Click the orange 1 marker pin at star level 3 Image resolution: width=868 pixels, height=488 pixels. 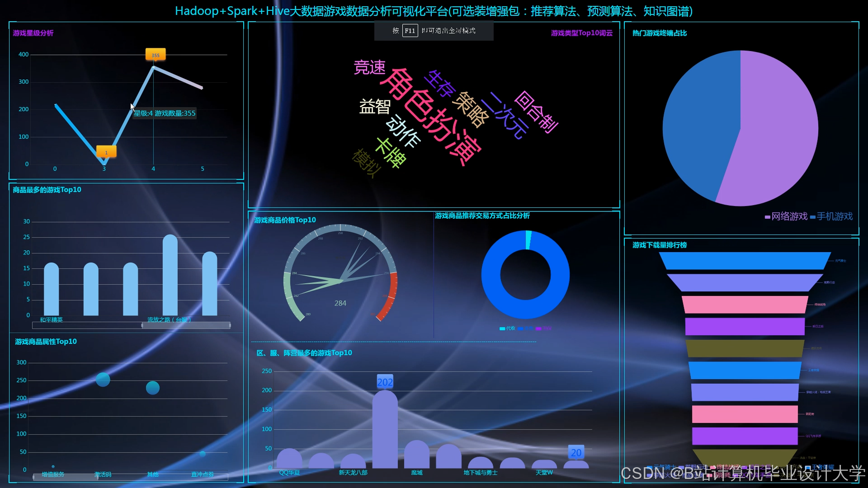click(x=106, y=152)
